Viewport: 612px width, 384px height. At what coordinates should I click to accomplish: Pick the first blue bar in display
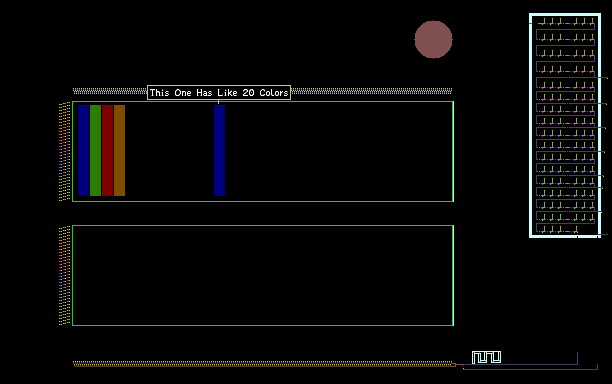[84, 150]
